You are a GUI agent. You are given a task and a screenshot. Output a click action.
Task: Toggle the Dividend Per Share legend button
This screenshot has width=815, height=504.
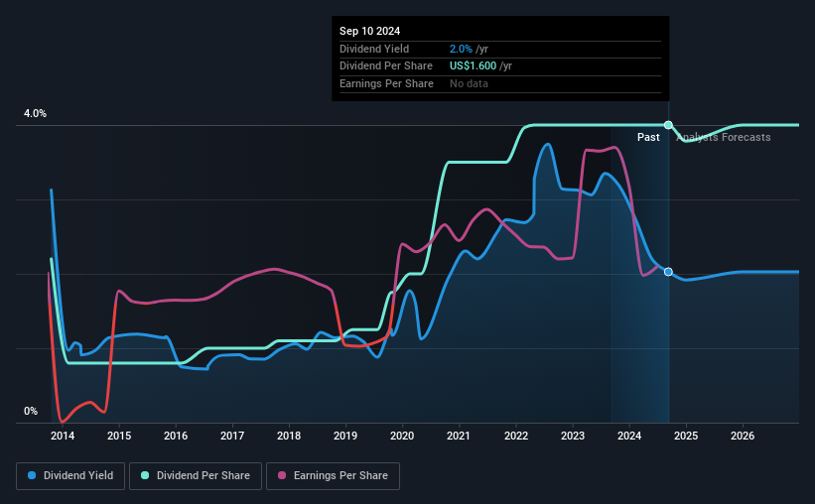(x=196, y=476)
